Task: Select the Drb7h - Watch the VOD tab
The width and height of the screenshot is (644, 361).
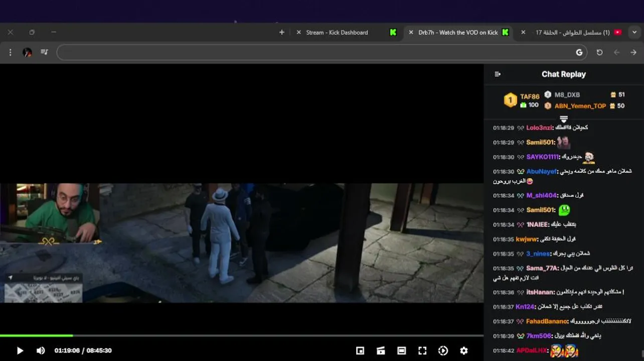Action: click(x=458, y=32)
